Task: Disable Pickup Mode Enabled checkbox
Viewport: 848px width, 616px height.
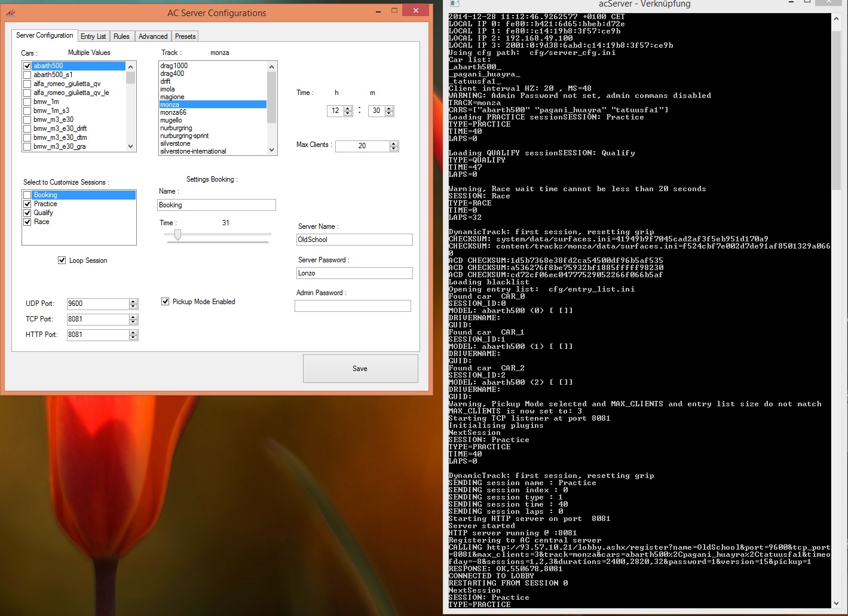Action: [x=165, y=301]
